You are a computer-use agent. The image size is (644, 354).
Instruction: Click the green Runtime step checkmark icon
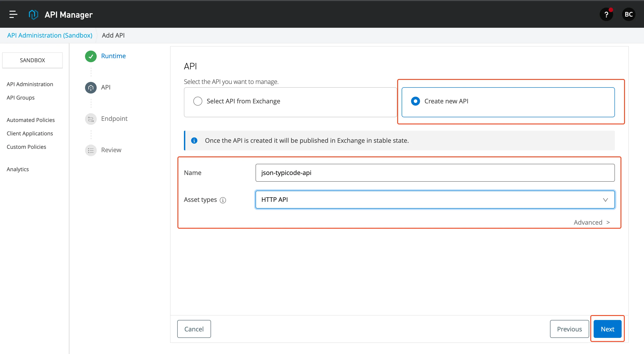(x=91, y=56)
